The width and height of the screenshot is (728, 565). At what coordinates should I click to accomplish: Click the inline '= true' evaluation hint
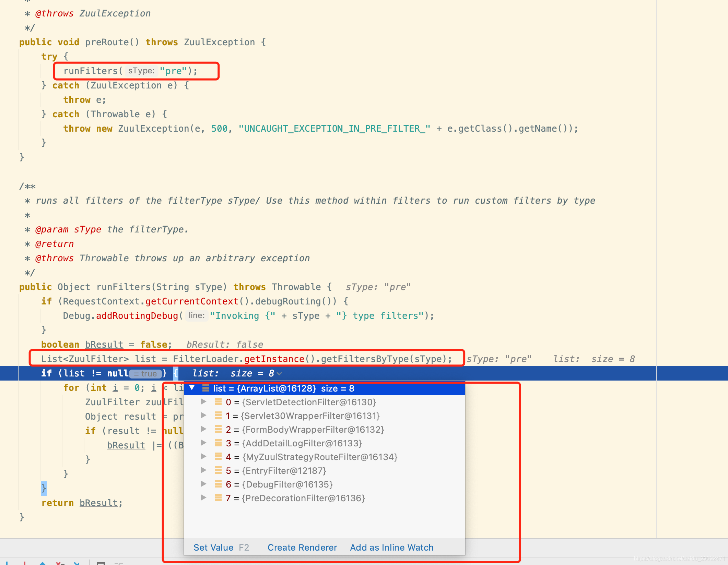[x=145, y=373]
